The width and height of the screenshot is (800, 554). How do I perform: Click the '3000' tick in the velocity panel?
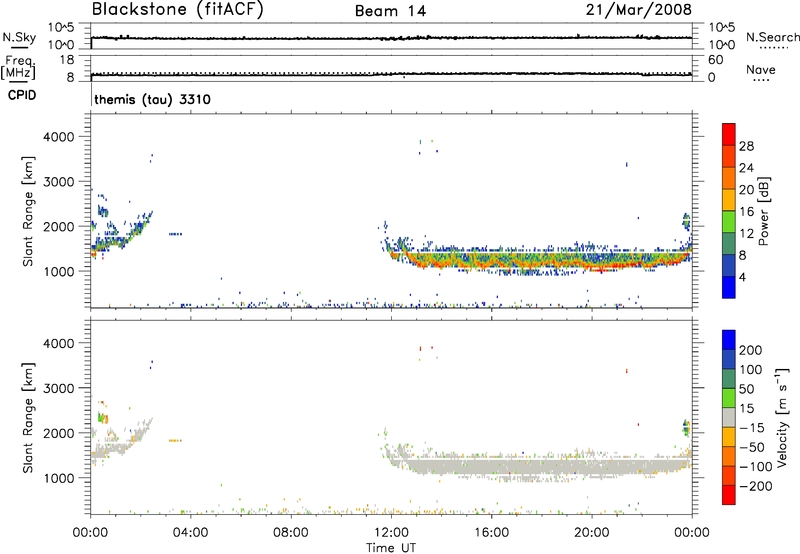click(59, 388)
